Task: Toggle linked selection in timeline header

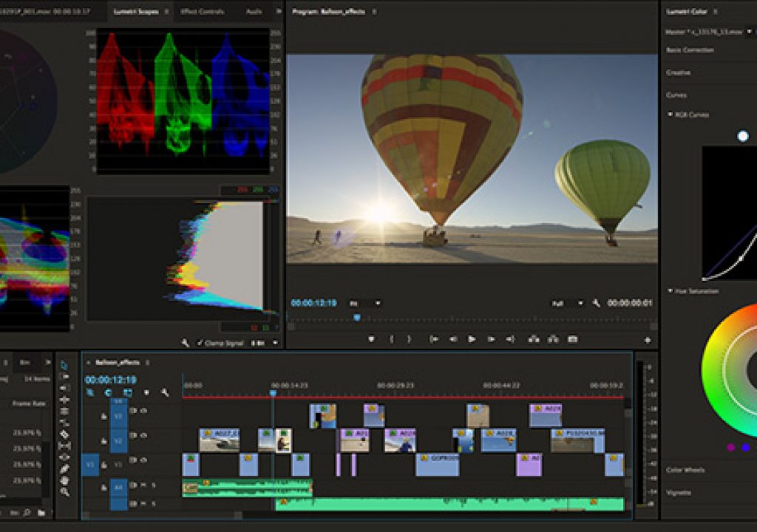Action: click(x=127, y=392)
